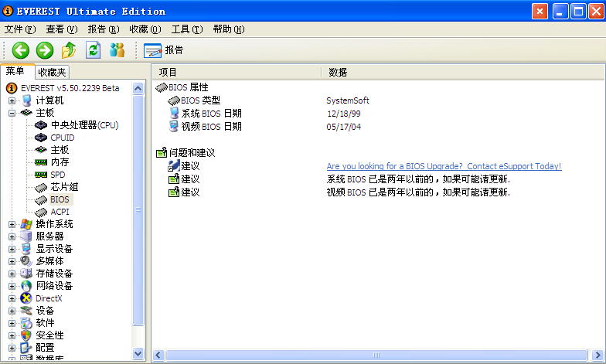Click horizontal scrollbar left arrow
606x364 pixels.
[158, 355]
